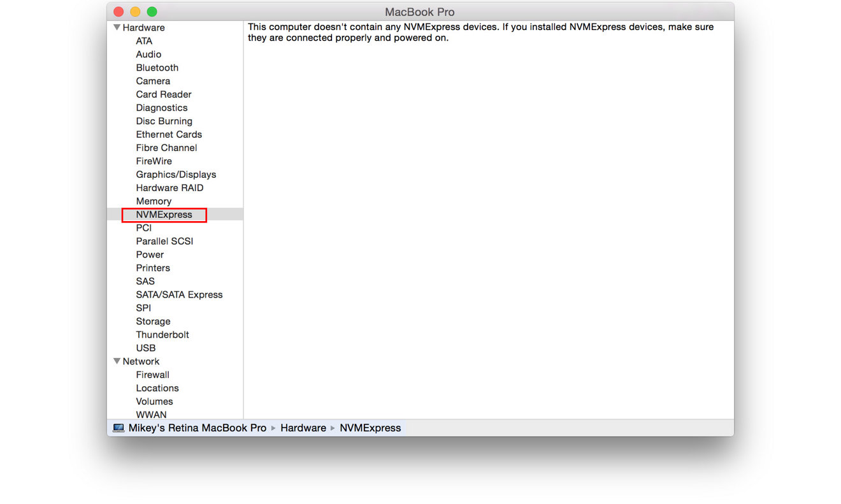Open the Fibre Channel entry

[166, 148]
